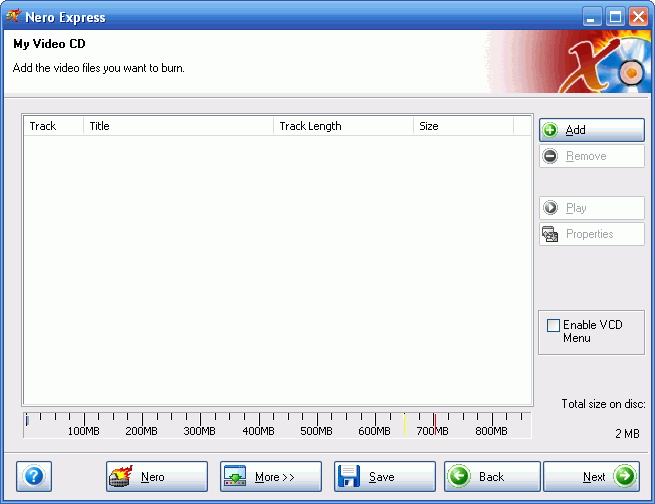Save the compilation with the floppy disk button

(x=385, y=476)
